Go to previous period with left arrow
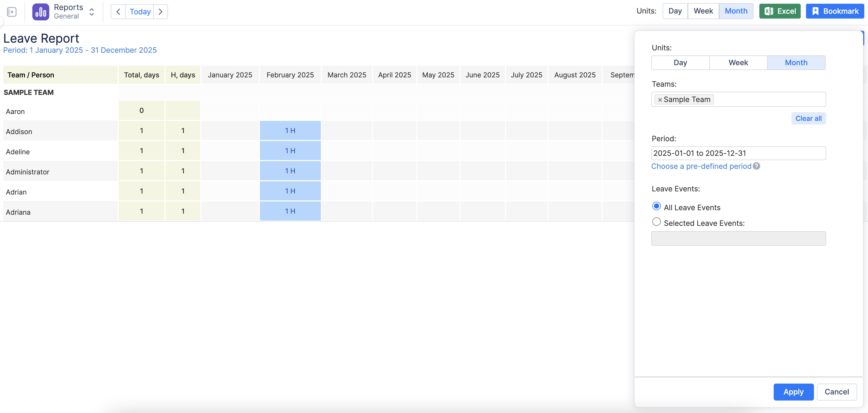The image size is (868, 413). [x=118, y=12]
